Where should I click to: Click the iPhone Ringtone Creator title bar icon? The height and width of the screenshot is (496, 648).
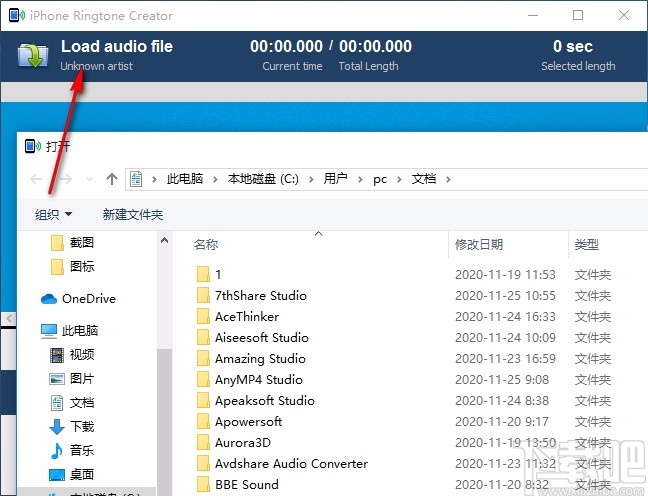[x=17, y=16]
